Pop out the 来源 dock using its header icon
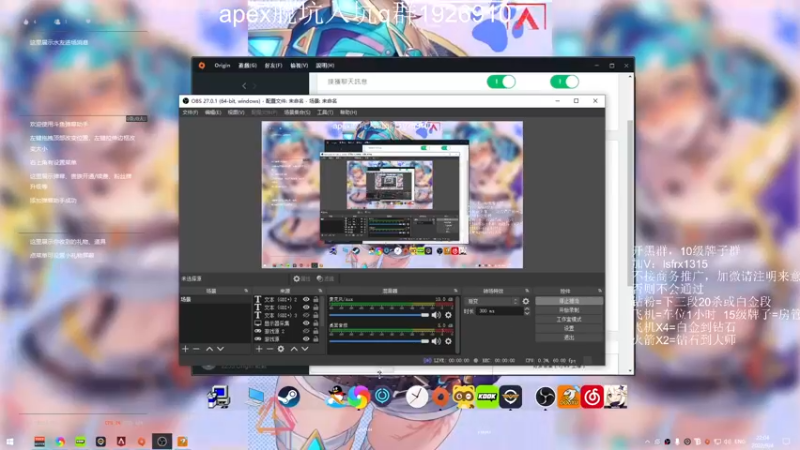This screenshot has height=450, width=800. (320, 291)
